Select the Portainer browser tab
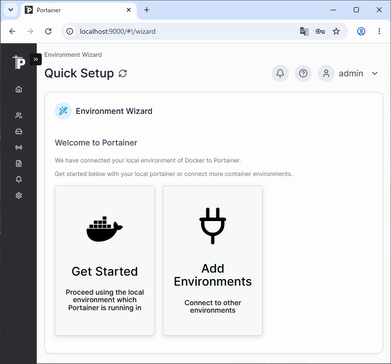391x364 pixels. point(79,10)
